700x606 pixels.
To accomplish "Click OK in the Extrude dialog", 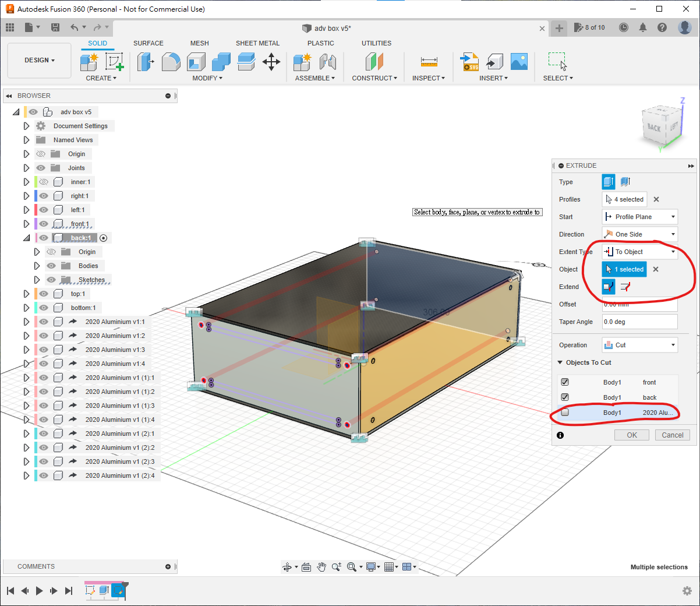I will (632, 435).
